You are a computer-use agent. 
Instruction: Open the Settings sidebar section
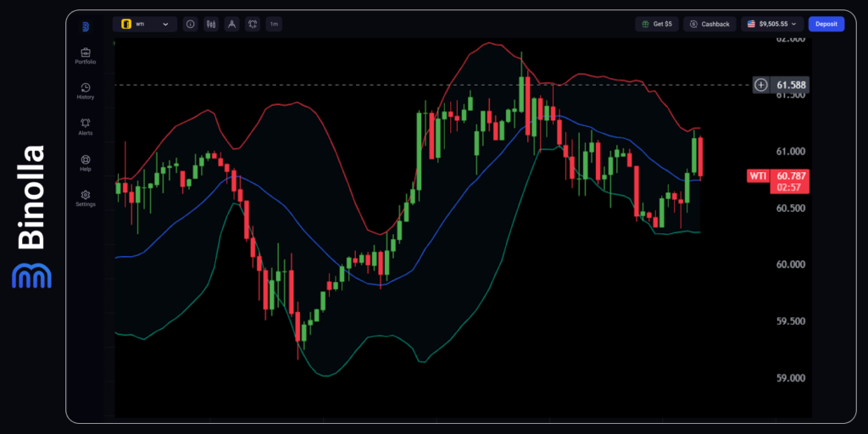(86, 198)
